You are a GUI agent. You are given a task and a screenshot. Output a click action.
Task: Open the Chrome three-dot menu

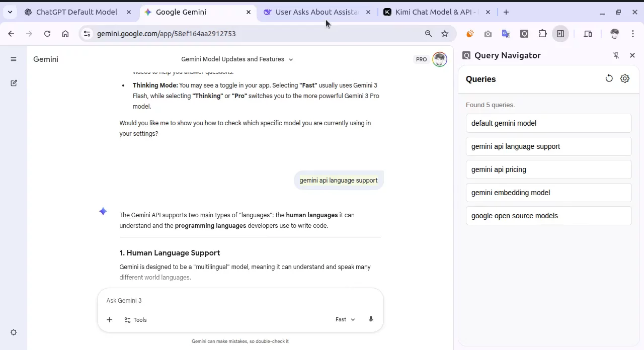(633, 34)
